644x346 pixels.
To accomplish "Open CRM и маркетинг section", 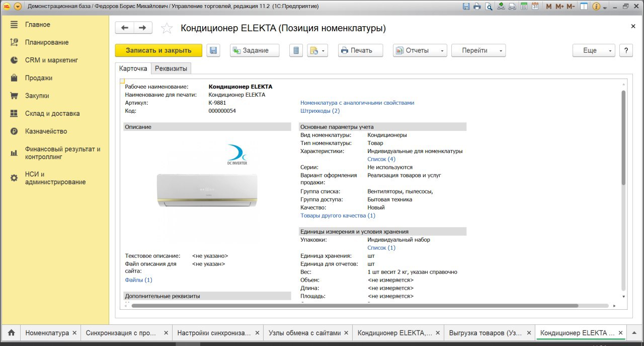I will pos(52,60).
